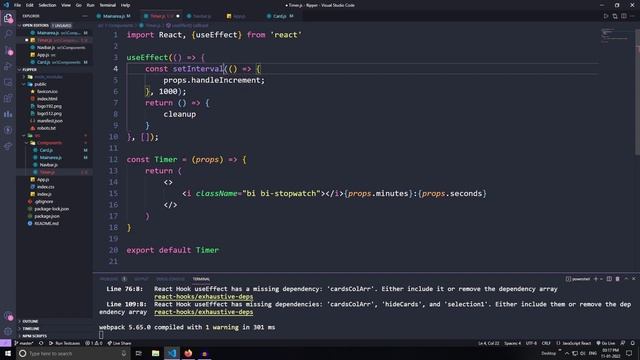Open Firefox from the taskbar
Screen dimensions: 640x360
[188, 353]
